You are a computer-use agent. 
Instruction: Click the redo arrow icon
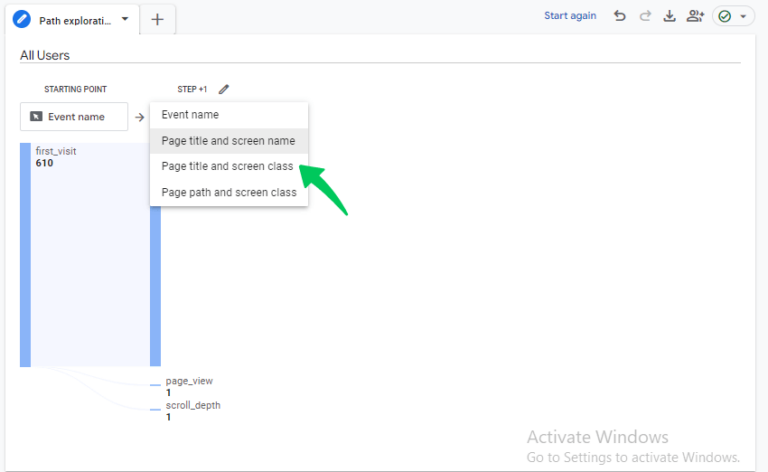pos(645,16)
